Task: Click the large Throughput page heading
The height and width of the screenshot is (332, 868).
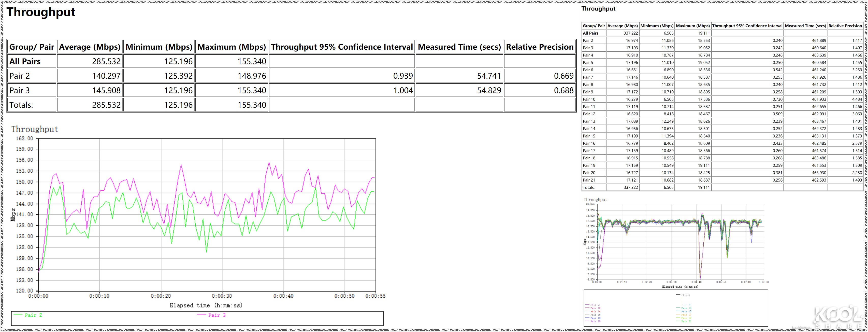Action: click(x=41, y=12)
